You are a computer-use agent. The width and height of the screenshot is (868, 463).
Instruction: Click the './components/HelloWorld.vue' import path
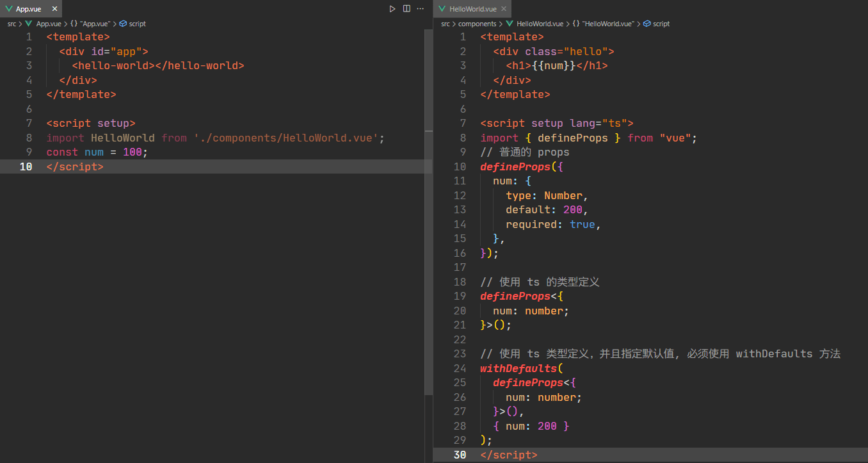(286, 138)
